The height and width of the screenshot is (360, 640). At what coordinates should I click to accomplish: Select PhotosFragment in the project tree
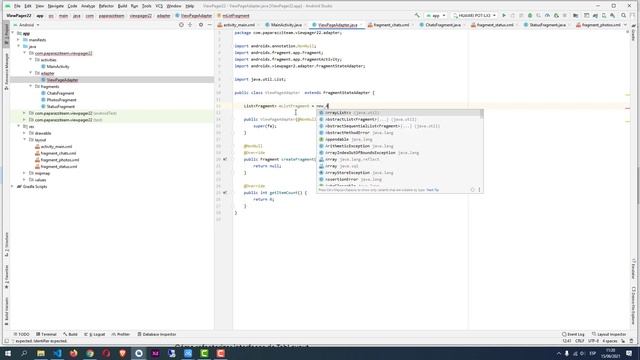click(62, 100)
